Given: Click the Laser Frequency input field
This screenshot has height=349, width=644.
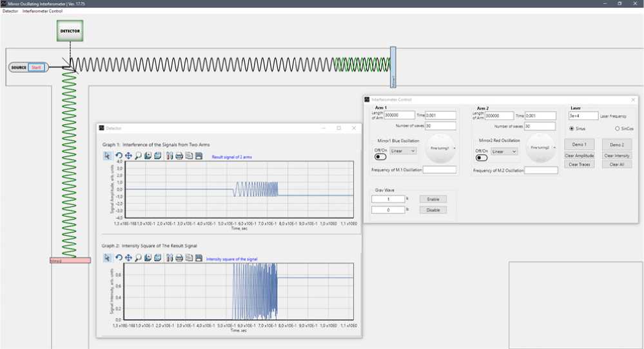Looking at the screenshot, I should pos(583,116).
